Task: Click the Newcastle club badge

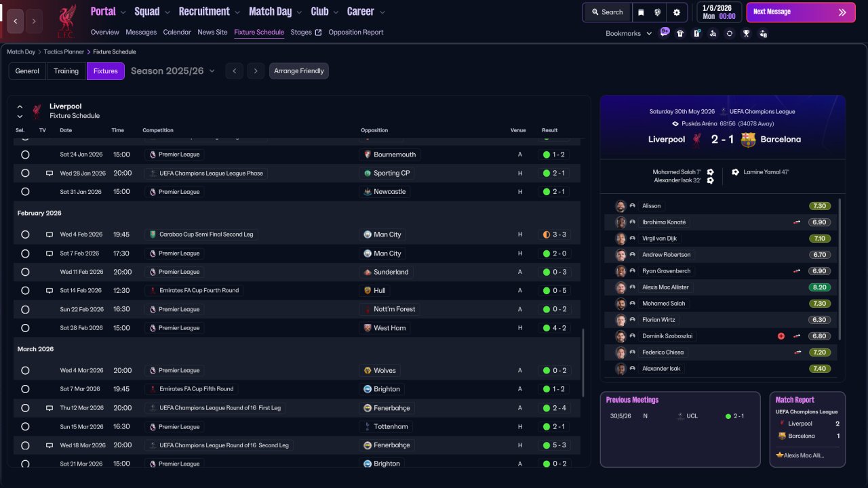Action: point(368,192)
